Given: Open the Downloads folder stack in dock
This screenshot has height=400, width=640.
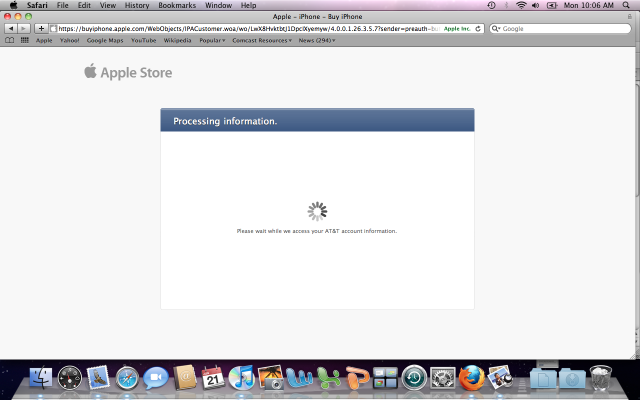Looking at the screenshot, I should (x=571, y=378).
